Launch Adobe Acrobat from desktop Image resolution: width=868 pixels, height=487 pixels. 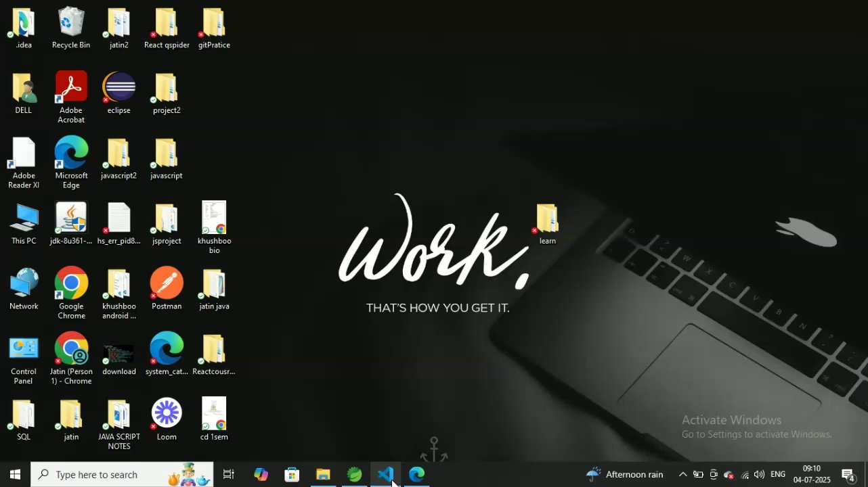71,97
